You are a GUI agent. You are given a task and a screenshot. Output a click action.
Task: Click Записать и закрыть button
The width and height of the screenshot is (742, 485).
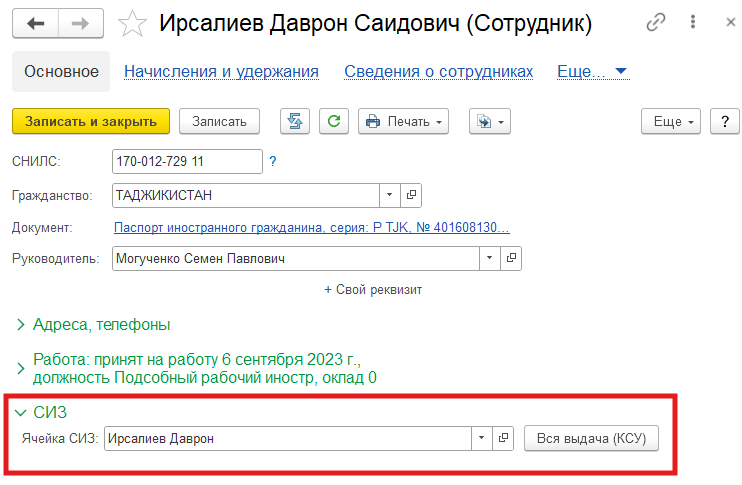click(91, 122)
